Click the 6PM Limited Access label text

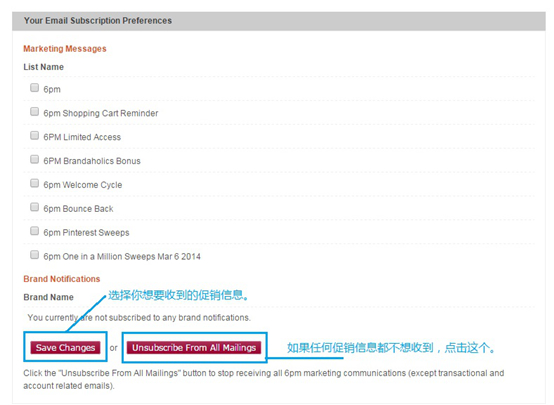[x=82, y=137]
